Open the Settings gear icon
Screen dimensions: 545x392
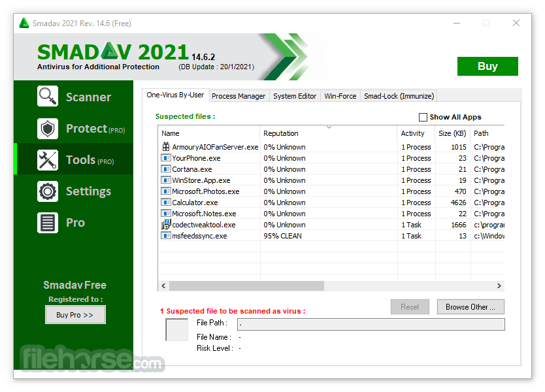pos(48,191)
